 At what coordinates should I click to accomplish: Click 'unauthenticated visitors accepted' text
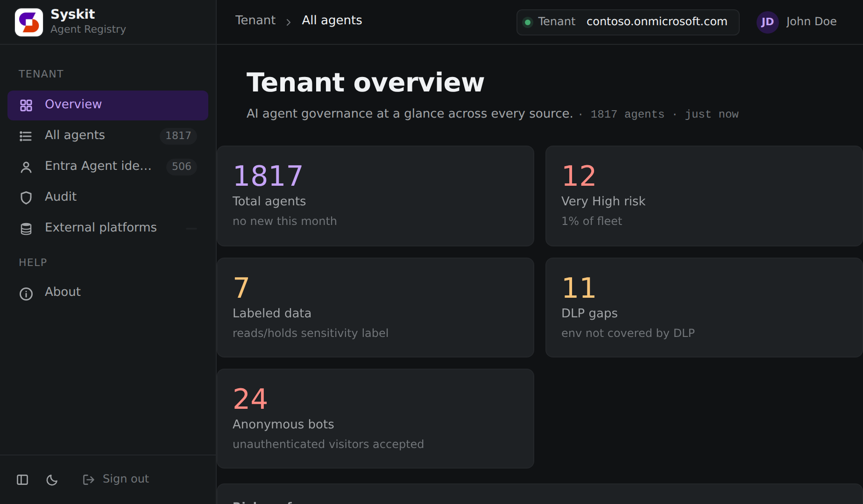click(328, 444)
